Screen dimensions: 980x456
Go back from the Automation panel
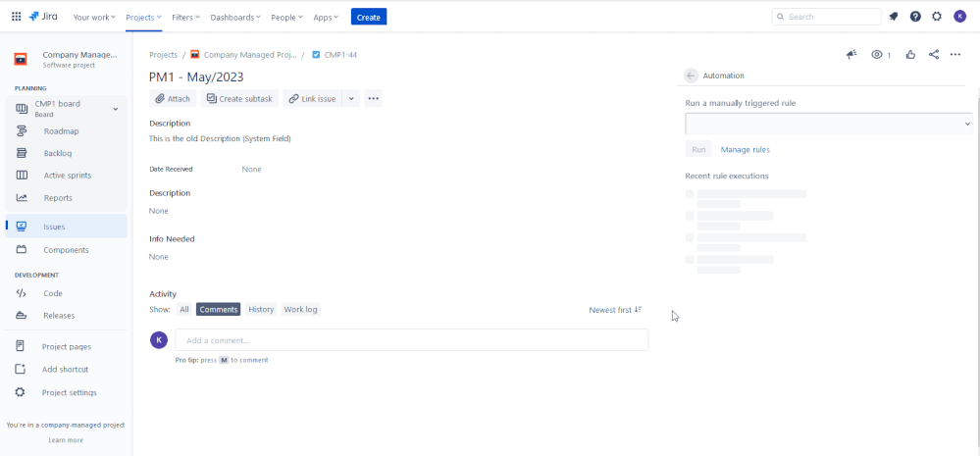pos(691,76)
